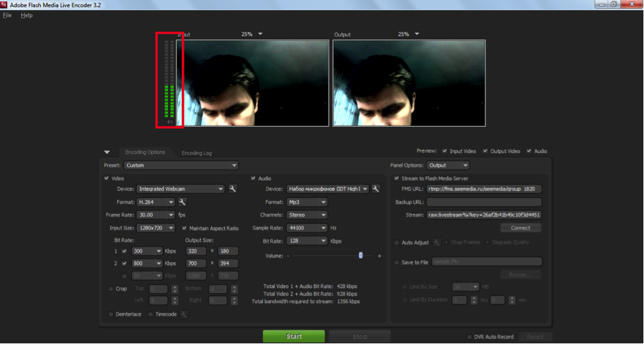Collapse the panel with the triangle arrow
Screen dimensions: 644x344
[x=107, y=152]
